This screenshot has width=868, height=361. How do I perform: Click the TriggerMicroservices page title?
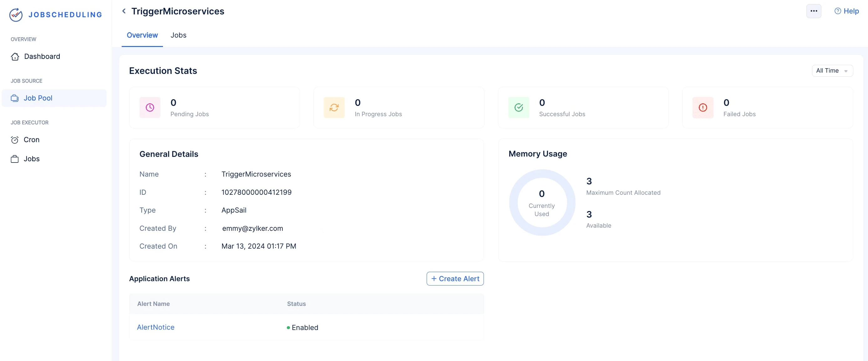[x=178, y=11]
